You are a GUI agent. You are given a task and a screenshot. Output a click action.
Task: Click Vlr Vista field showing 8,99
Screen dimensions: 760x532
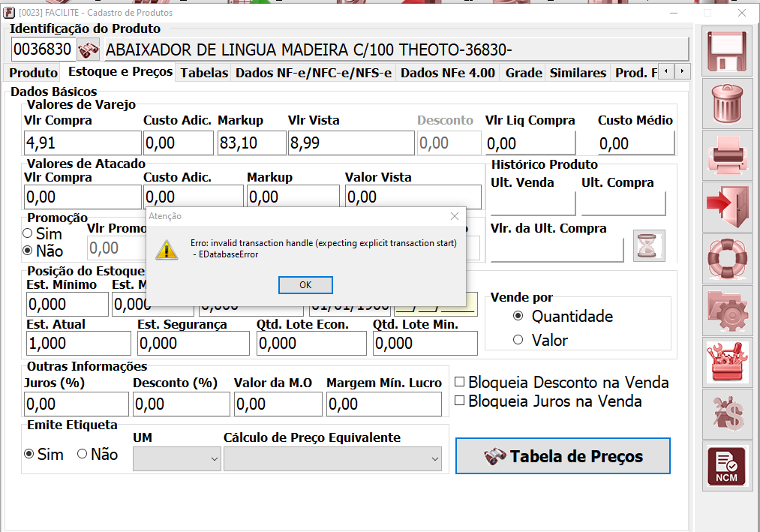[351, 143]
